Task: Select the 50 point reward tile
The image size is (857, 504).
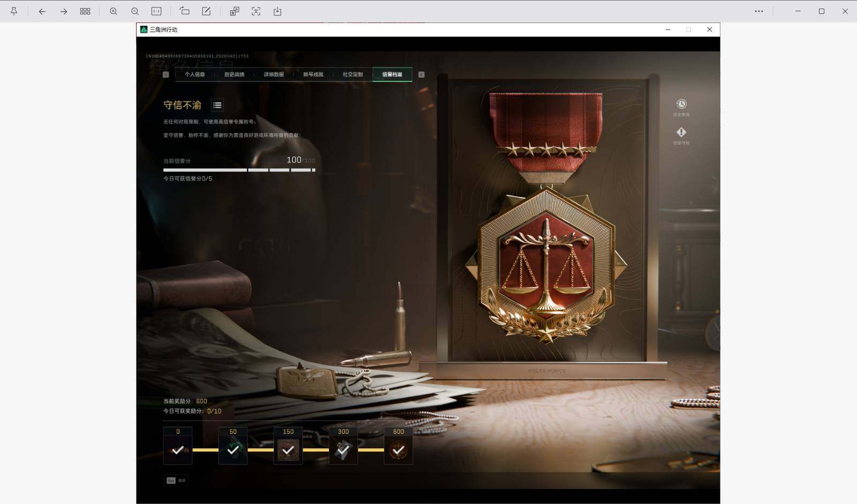Action: click(233, 446)
